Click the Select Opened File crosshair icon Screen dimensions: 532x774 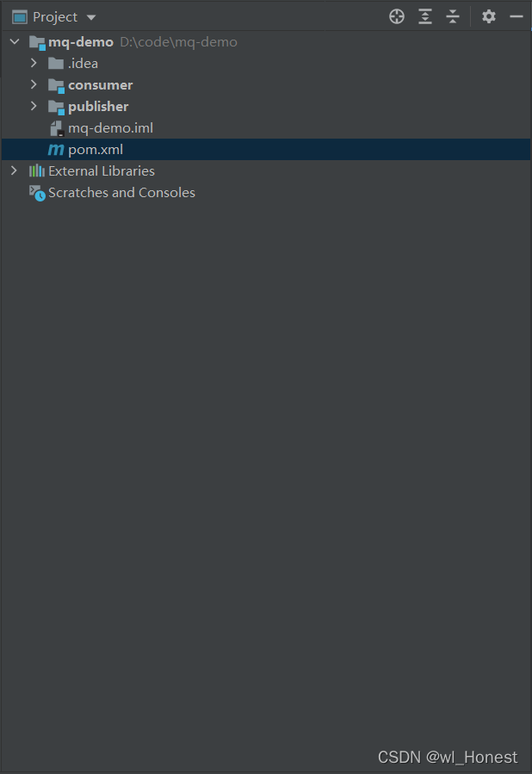point(396,16)
